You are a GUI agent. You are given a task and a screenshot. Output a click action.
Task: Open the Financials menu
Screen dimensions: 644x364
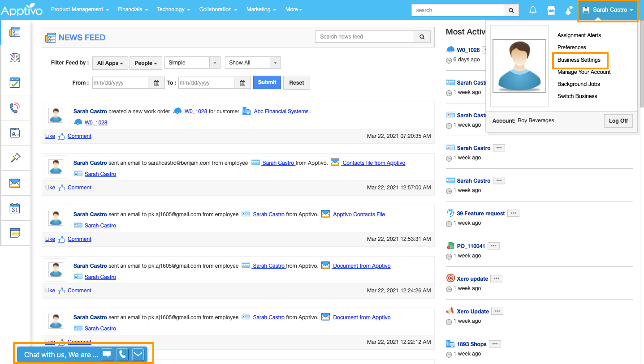pyautogui.click(x=133, y=9)
